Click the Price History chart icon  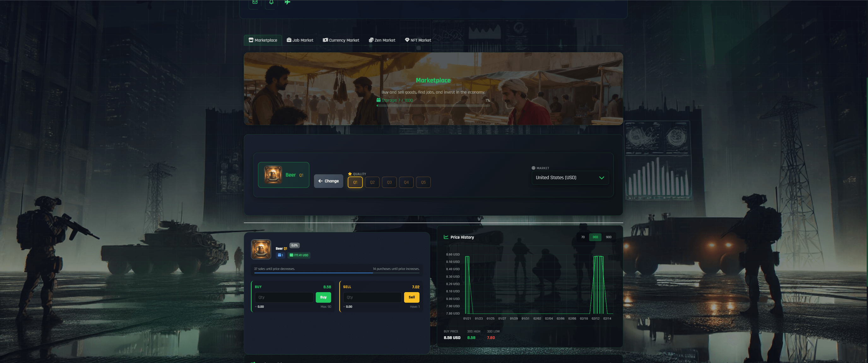coord(446,237)
